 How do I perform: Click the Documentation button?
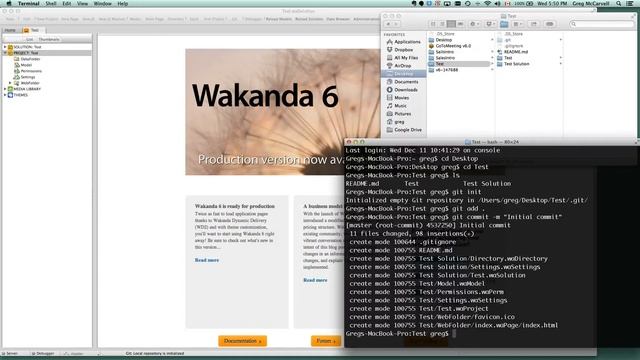(242, 341)
